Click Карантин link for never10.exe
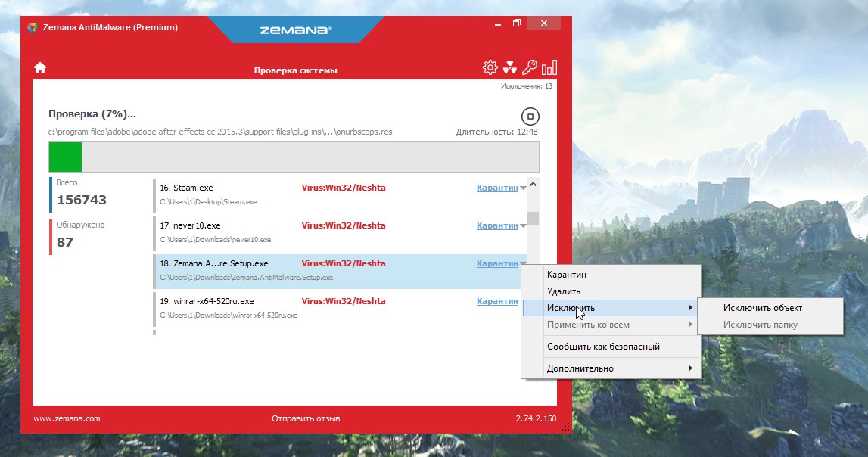The image size is (868, 457). (x=497, y=225)
